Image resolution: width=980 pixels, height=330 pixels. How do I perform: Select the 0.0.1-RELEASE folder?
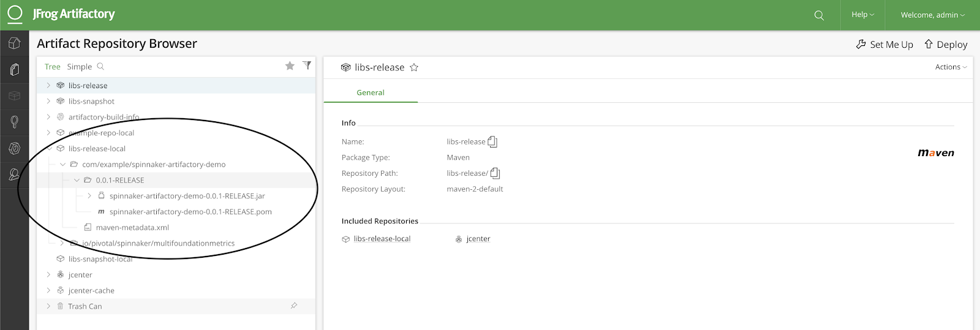(120, 180)
